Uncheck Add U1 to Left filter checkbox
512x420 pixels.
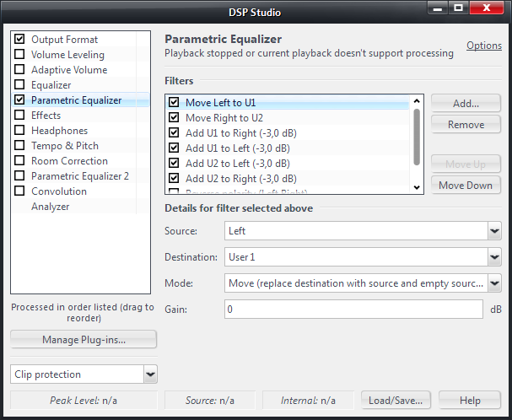click(x=174, y=148)
